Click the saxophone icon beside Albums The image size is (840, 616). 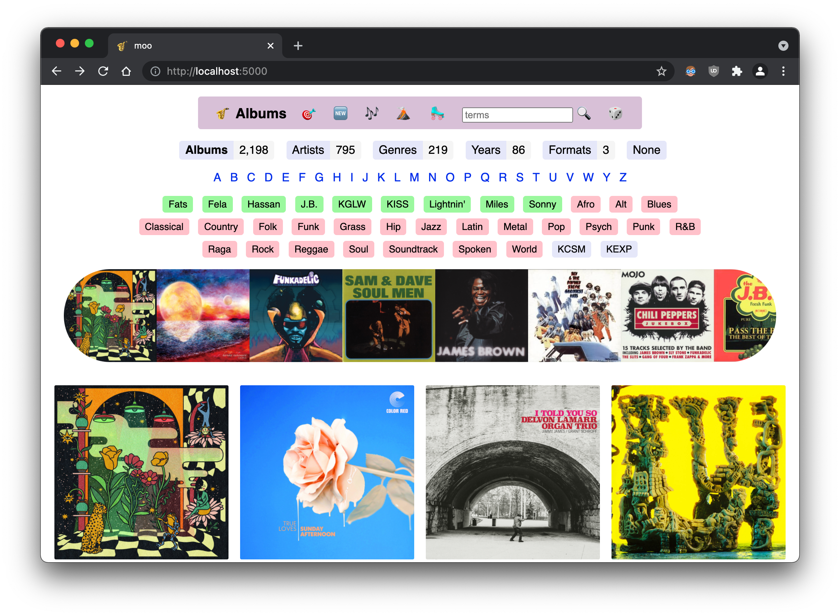[x=223, y=113]
